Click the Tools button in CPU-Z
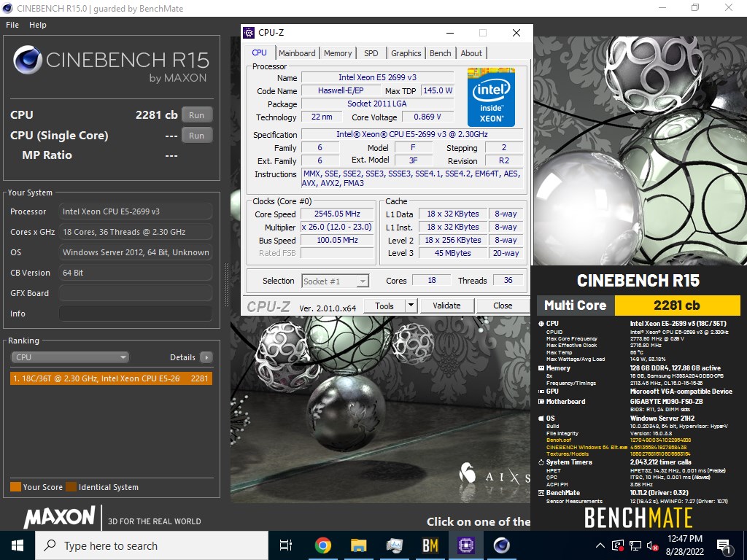The height and width of the screenshot is (560, 747). point(384,306)
